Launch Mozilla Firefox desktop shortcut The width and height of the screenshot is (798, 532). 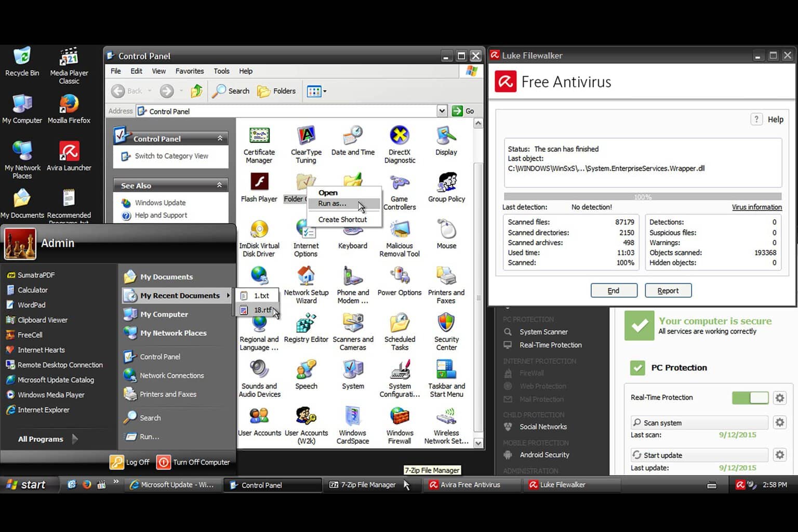(x=69, y=109)
